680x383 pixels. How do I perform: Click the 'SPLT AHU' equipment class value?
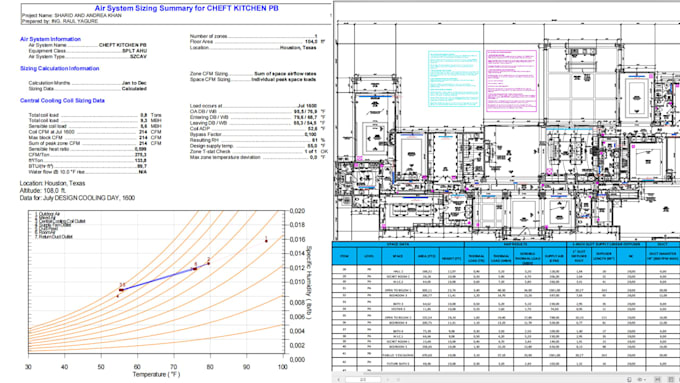click(x=134, y=51)
